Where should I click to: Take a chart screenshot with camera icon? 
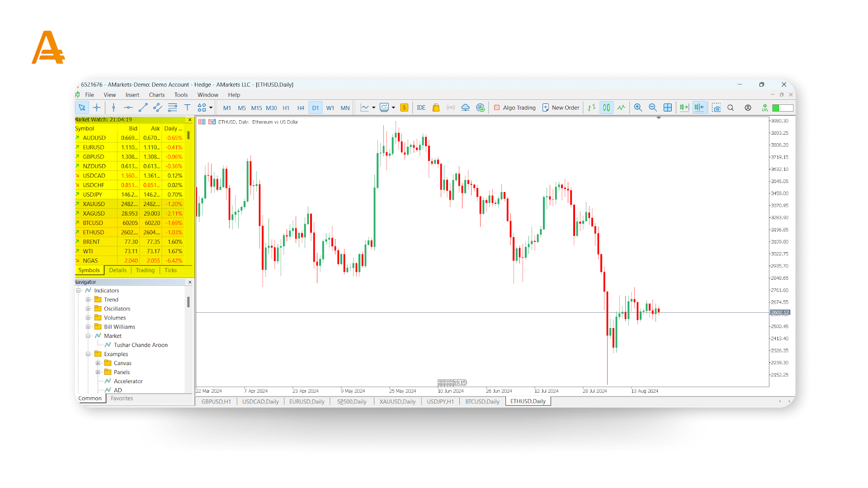[x=716, y=108]
